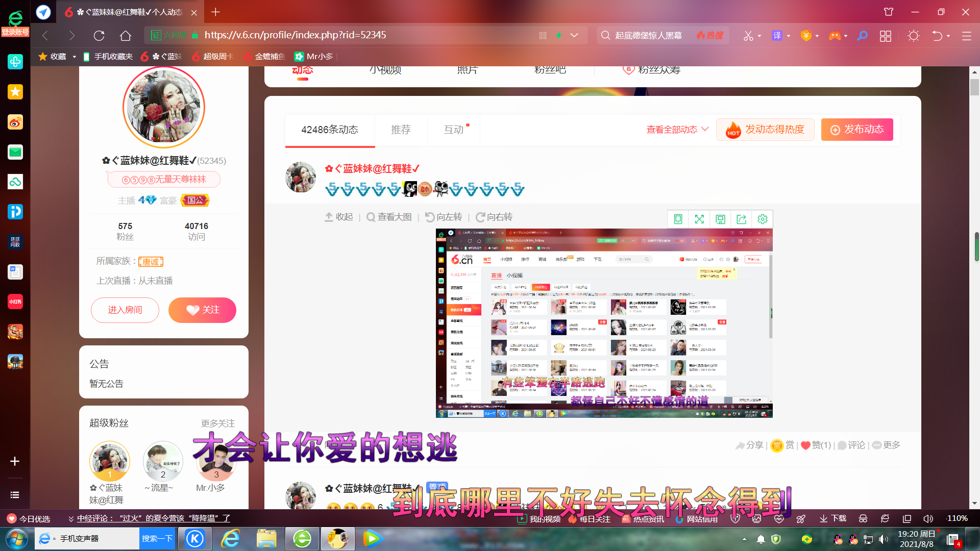The width and height of the screenshot is (980, 551).
Task: Open 手机收藏夹 bookmark
Action: (x=108, y=57)
